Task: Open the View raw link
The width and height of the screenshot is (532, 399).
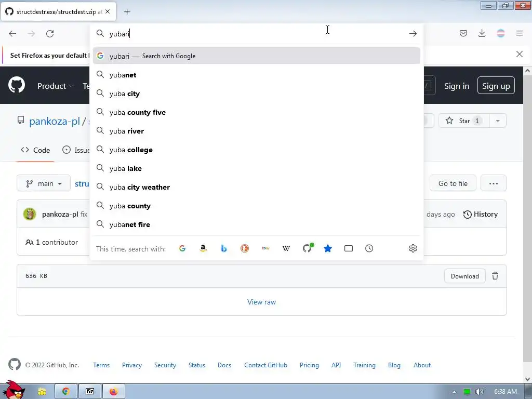Action: [262, 302]
